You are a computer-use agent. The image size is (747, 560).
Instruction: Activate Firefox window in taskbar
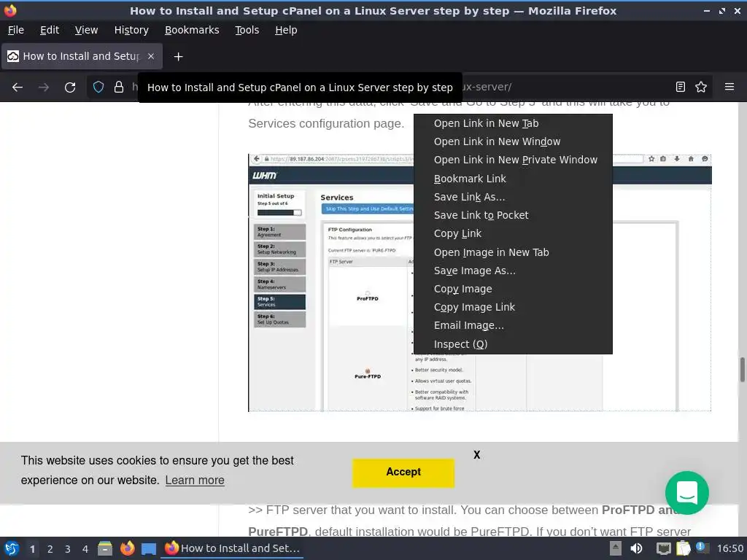[232, 548]
